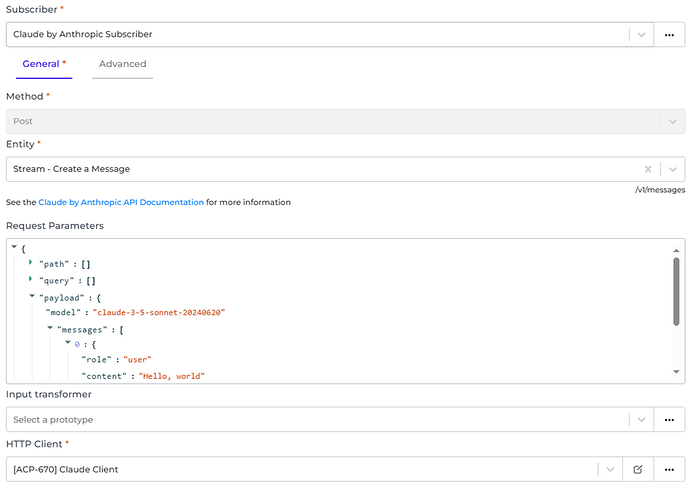Select the model value claude-3-5-sonnet-20240620

tap(159, 313)
